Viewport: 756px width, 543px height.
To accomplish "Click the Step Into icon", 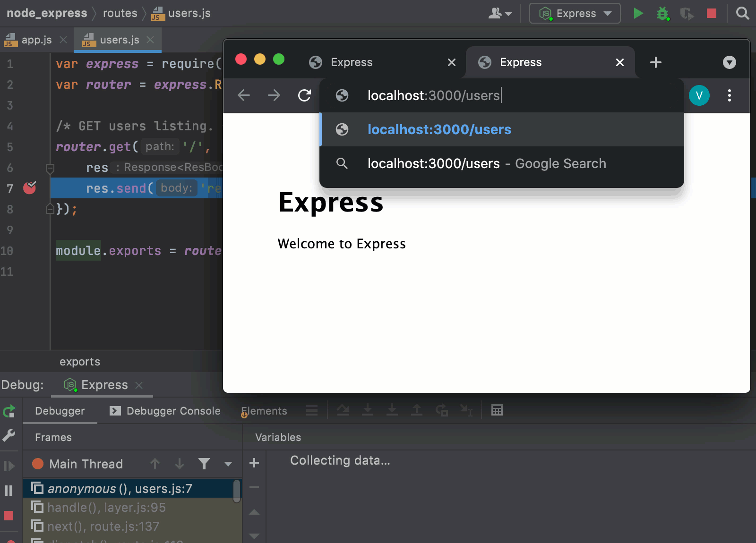I will (368, 410).
